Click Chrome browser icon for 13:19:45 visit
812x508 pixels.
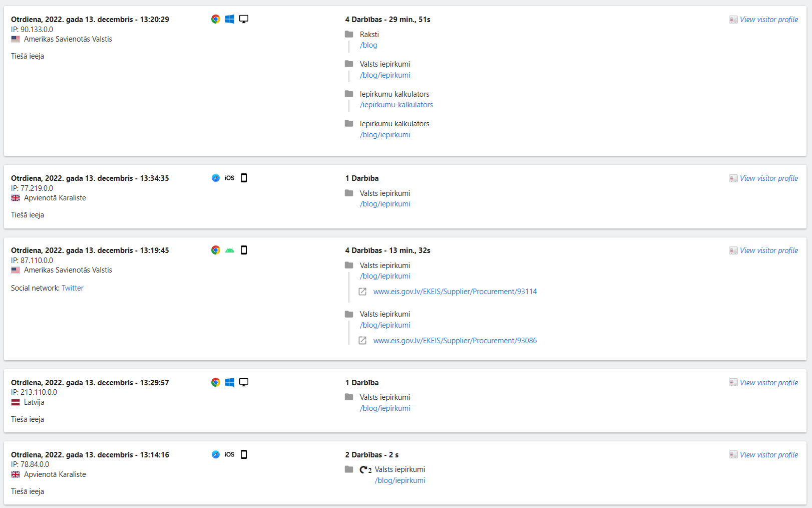pyautogui.click(x=216, y=250)
